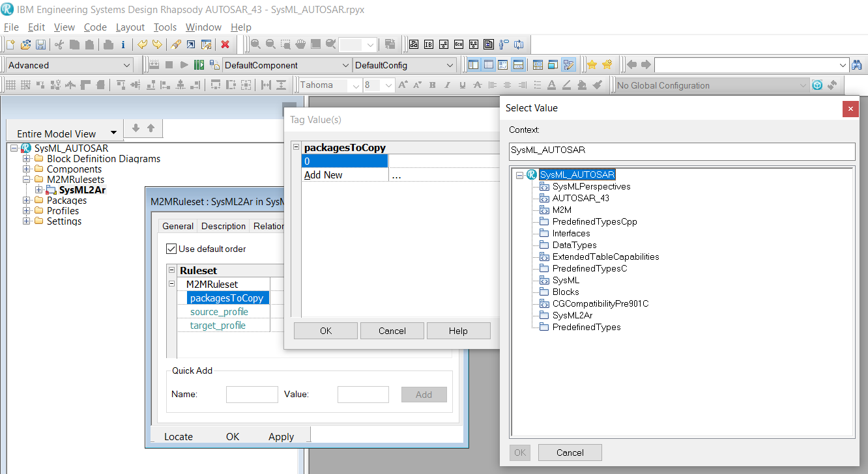The width and height of the screenshot is (868, 474).
Task: Toggle Underline text formatting
Action: 462,85
